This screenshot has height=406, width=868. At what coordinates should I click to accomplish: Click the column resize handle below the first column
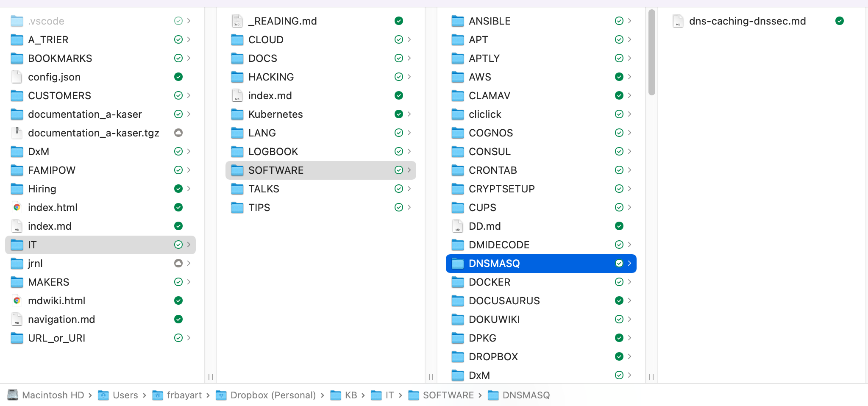pos(211,376)
